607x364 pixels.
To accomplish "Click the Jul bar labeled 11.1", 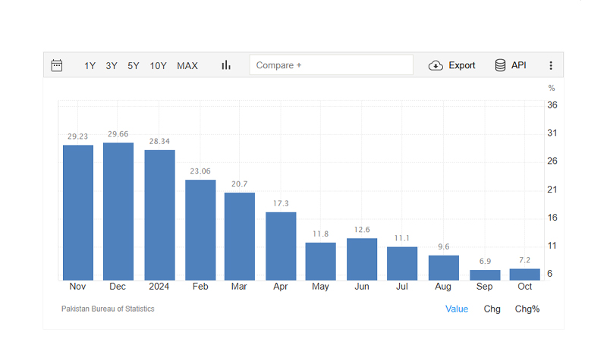I will [402, 263].
